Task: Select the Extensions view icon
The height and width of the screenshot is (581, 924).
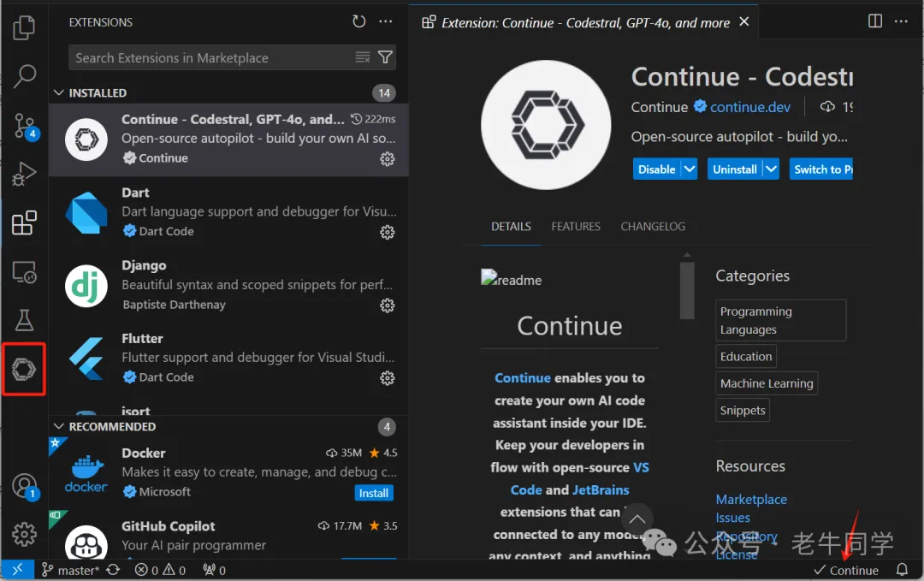Action: [24, 222]
